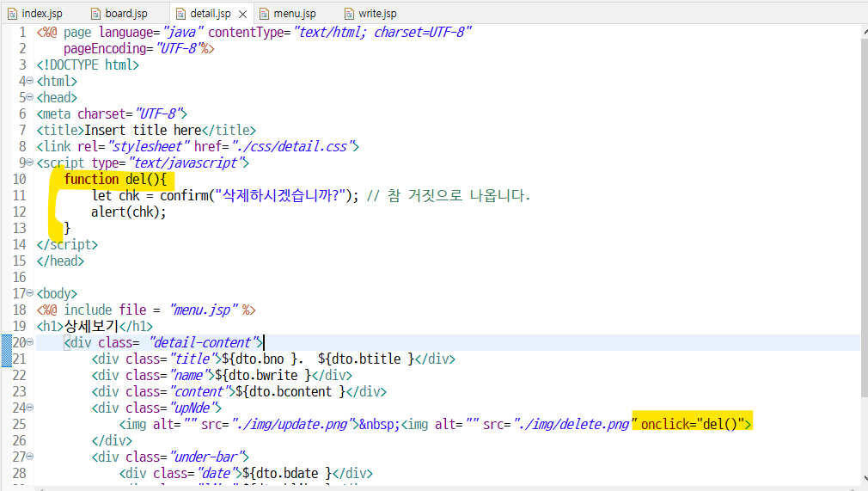Collapse the under-bar div fold on line 27

[x=30, y=457]
